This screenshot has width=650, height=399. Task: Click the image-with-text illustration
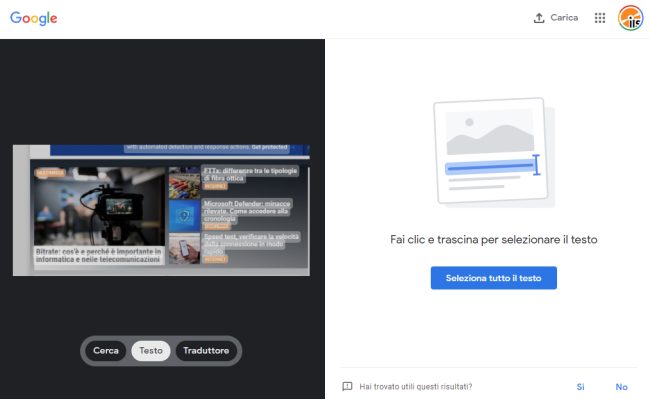[493, 152]
